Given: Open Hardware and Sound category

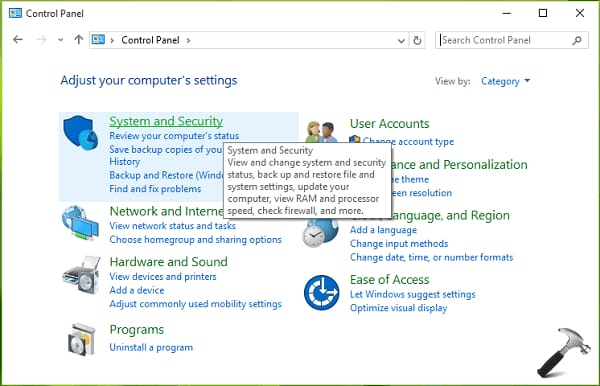Looking at the screenshot, I should (x=168, y=262).
